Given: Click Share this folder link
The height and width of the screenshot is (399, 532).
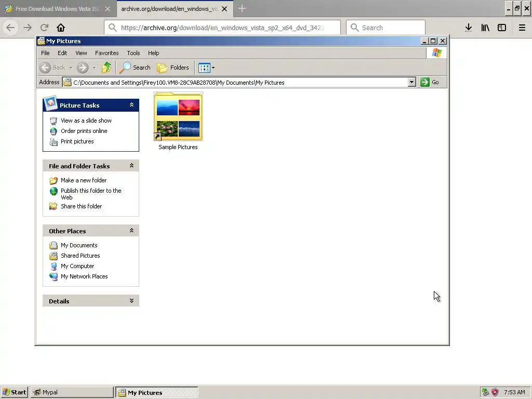Looking at the screenshot, I should click(x=81, y=206).
